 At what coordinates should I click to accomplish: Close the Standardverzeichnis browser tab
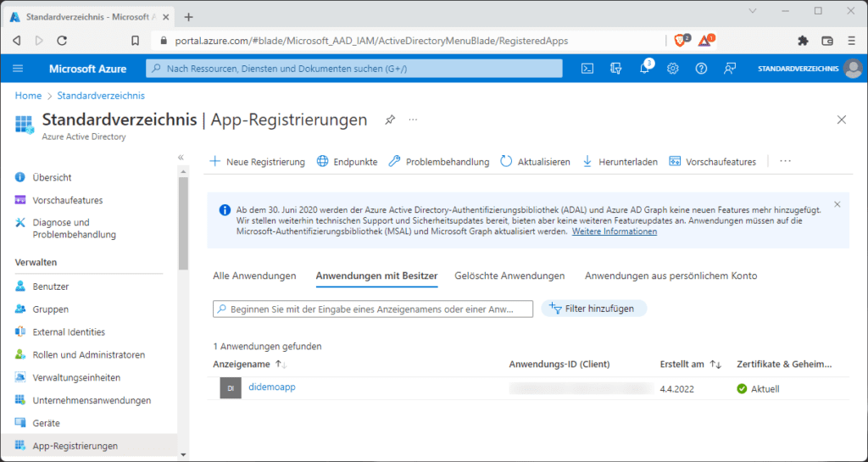point(166,17)
